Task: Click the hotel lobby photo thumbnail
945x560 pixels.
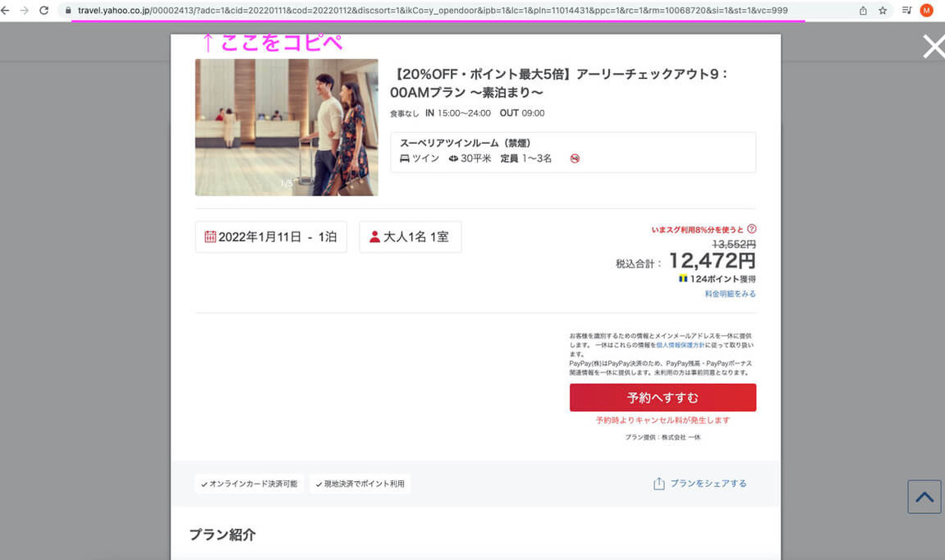Action: [286, 127]
